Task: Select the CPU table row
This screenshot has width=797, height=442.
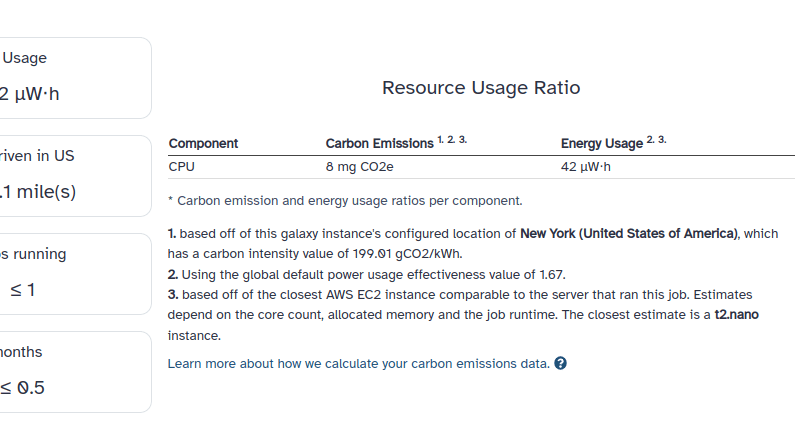Action: [481, 167]
